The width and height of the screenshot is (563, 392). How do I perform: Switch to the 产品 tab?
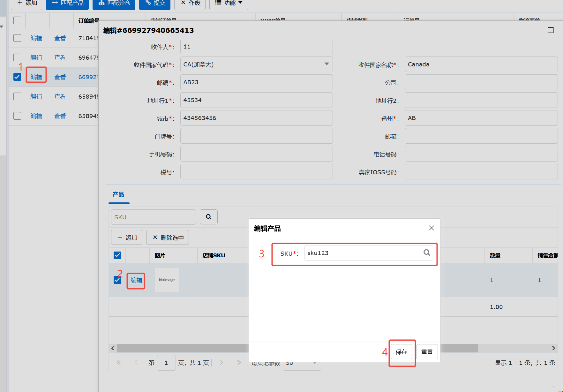118,195
